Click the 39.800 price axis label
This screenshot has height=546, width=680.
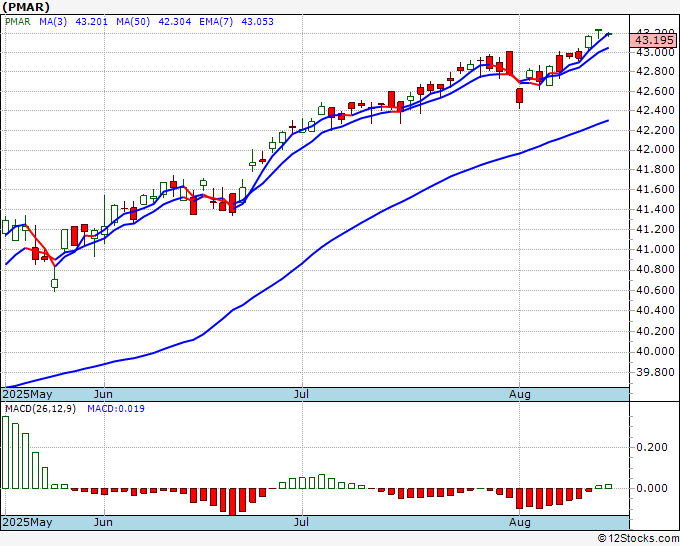[x=655, y=372]
